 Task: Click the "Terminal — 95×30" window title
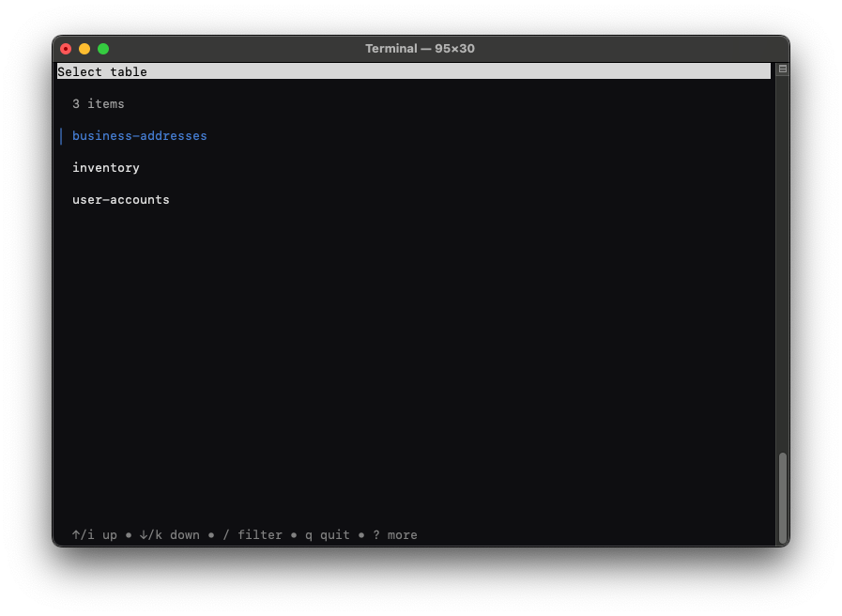pos(420,49)
